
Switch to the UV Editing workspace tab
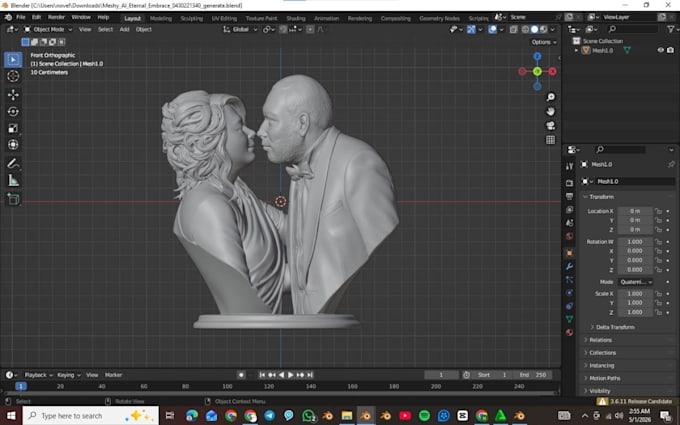tap(224, 18)
